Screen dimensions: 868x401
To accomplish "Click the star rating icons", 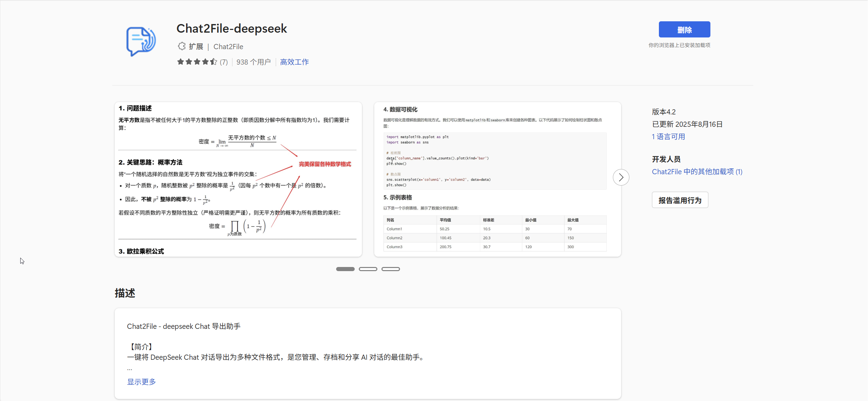I will pyautogui.click(x=197, y=62).
